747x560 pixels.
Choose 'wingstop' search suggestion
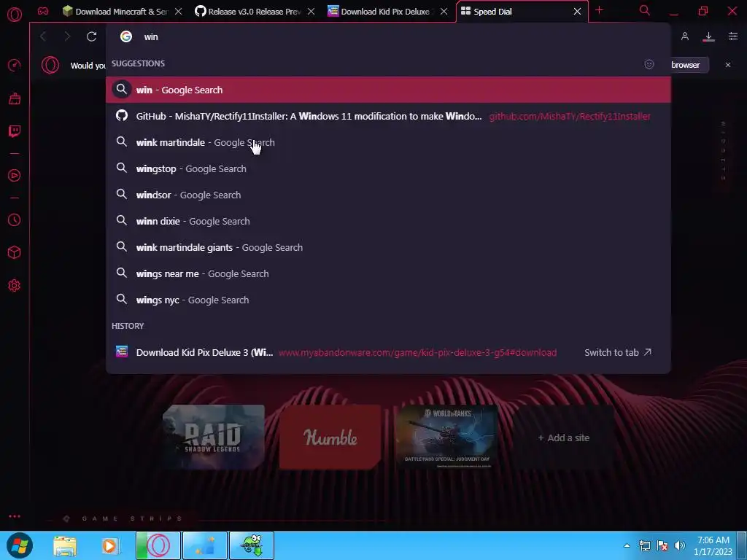tap(388, 168)
